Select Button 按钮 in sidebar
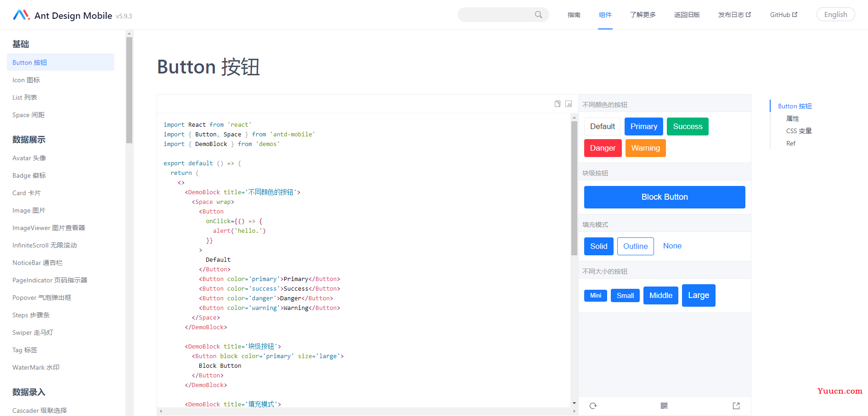This screenshot has height=416, width=868. pyautogui.click(x=61, y=62)
